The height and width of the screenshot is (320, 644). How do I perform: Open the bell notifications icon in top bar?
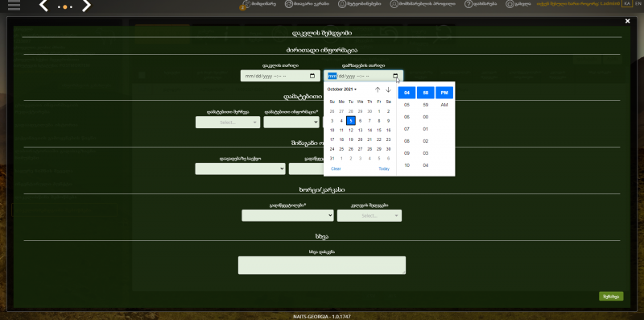click(x=341, y=4)
